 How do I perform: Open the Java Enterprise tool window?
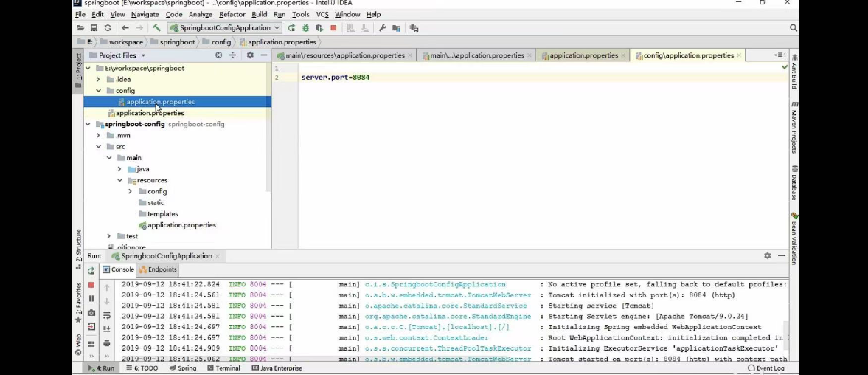[x=277, y=368]
